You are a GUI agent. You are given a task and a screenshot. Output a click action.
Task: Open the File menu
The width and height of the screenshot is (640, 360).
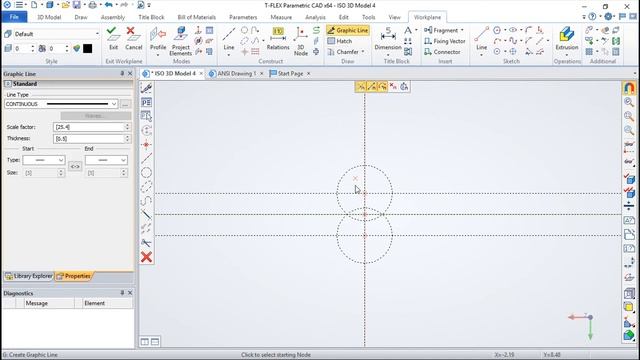click(x=14, y=17)
